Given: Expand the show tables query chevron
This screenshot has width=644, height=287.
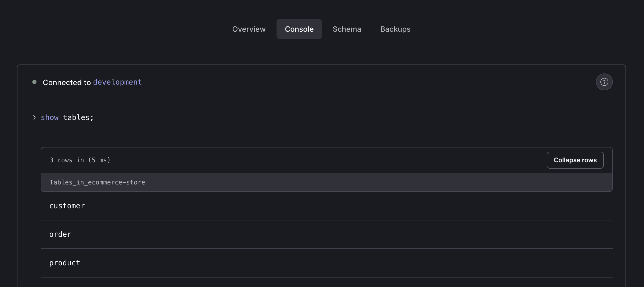Looking at the screenshot, I should click(34, 117).
